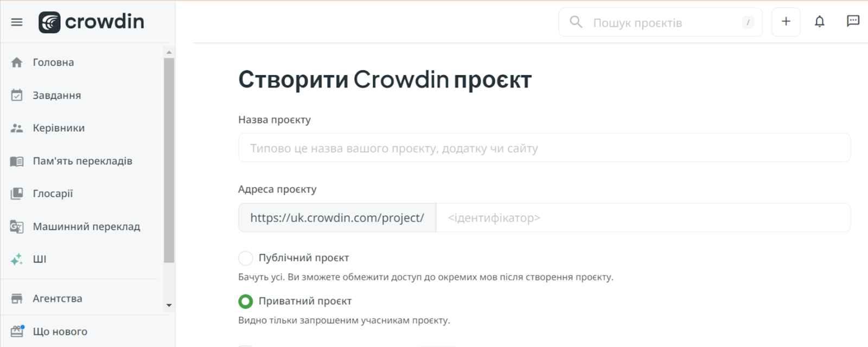The height and width of the screenshot is (347, 868).
Task: Open the notifications bell
Action: (x=820, y=22)
